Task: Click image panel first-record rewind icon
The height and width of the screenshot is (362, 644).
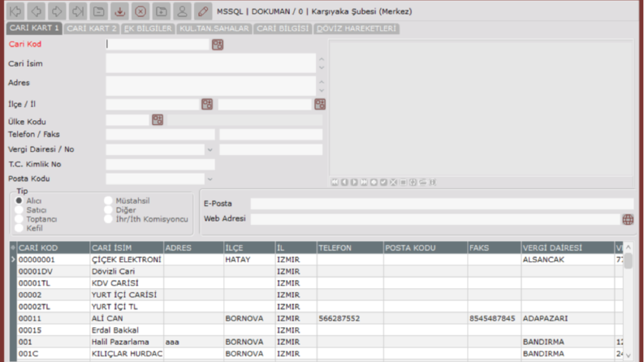Action: tap(335, 183)
